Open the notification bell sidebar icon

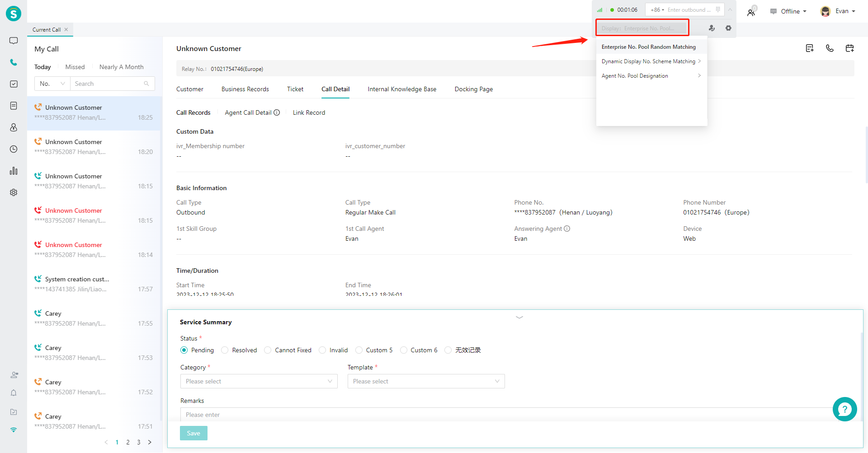[14, 393]
